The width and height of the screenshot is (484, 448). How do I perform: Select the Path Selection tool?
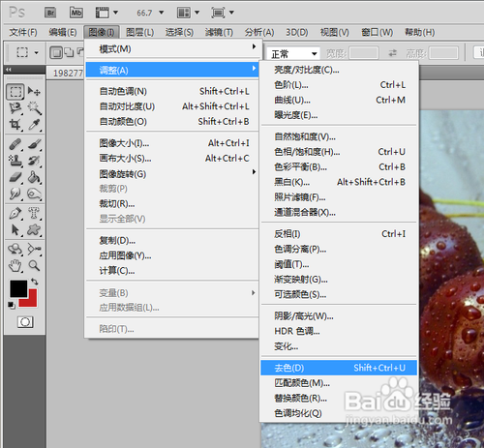15,230
